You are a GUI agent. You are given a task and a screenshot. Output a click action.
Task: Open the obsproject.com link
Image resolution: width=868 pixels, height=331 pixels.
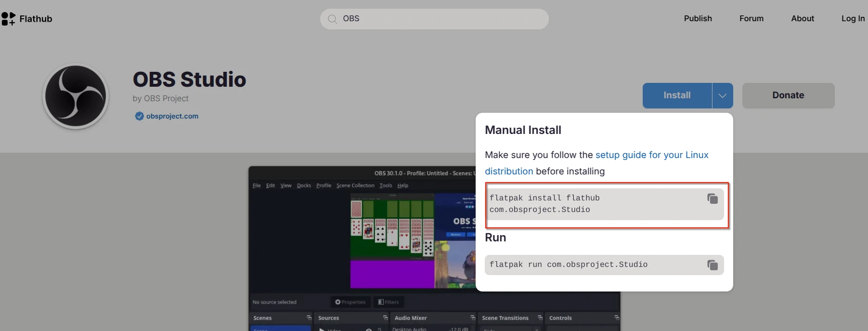(x=172, y=116)
